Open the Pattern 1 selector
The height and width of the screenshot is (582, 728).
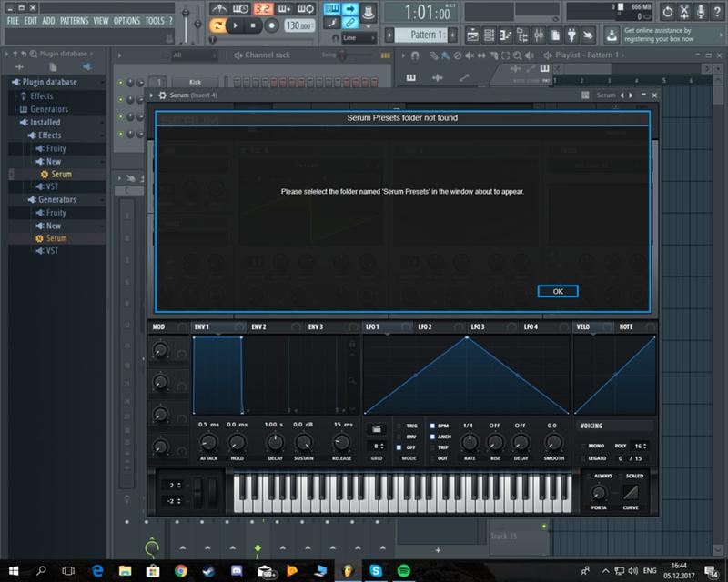click(420, 35)
